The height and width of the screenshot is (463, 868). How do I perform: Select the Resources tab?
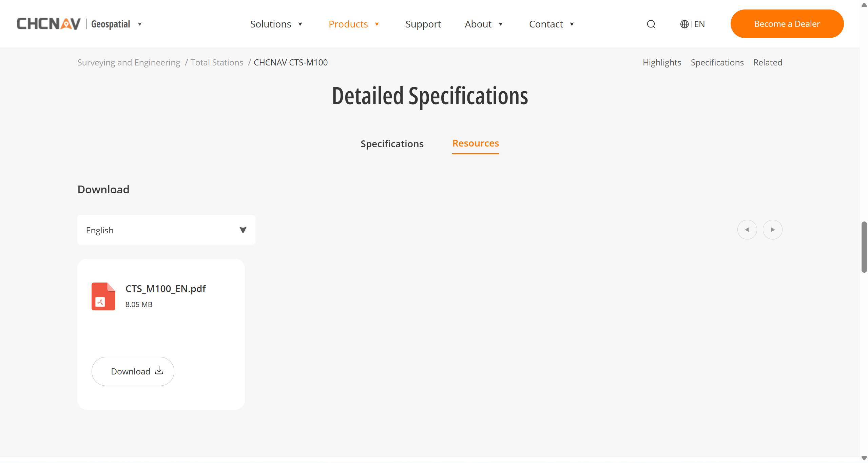[x=475, y=143]
